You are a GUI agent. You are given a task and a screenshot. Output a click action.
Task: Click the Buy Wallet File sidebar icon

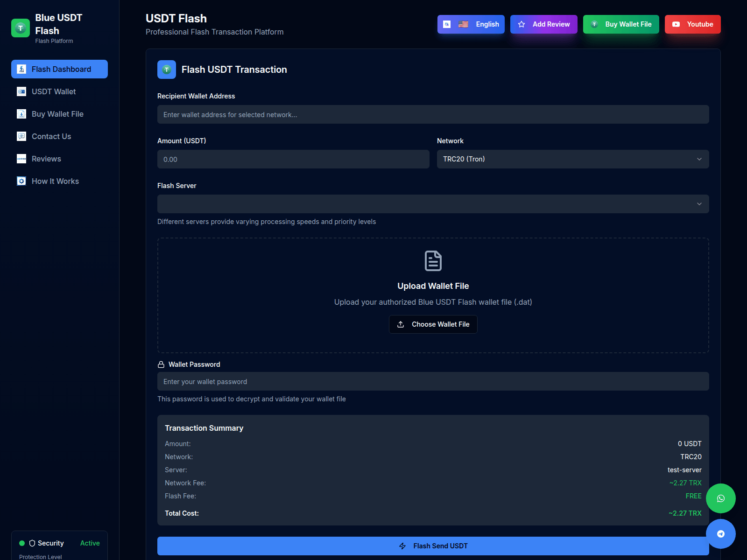point(21,114)
